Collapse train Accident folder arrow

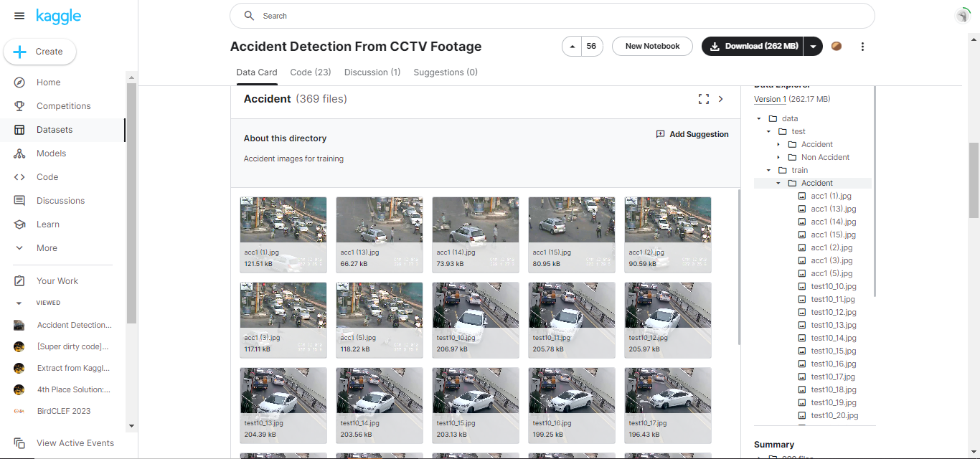(x=778, y=184)
